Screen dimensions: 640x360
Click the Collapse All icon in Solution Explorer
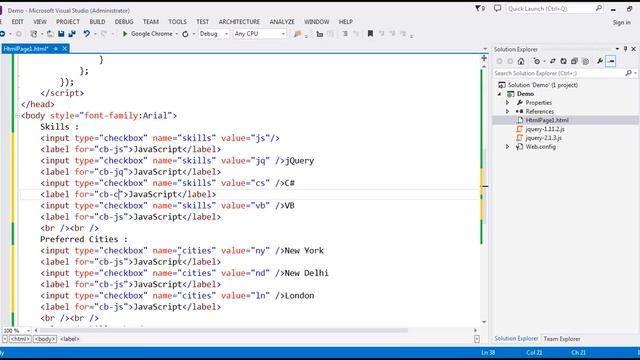[x=574, y=61]
